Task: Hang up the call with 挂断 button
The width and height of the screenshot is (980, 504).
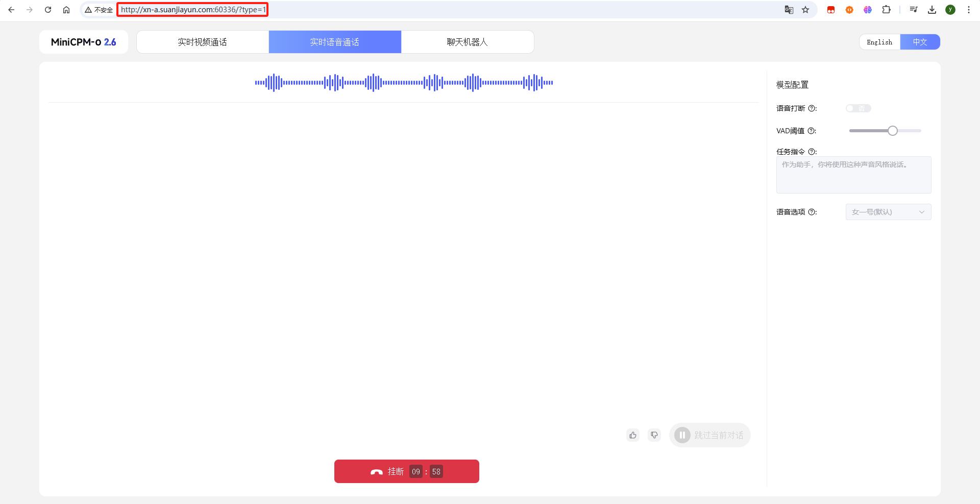Action: click(407, 471)
